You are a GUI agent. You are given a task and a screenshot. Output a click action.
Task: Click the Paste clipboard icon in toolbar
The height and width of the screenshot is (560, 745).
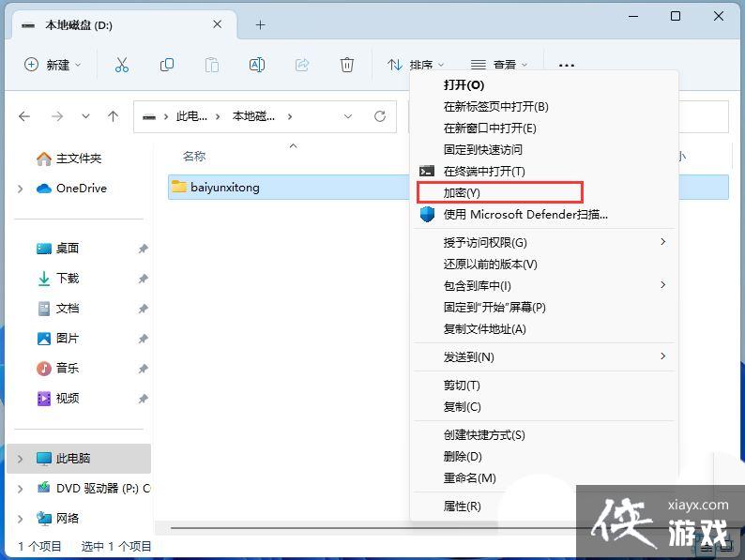click(212, 65)
